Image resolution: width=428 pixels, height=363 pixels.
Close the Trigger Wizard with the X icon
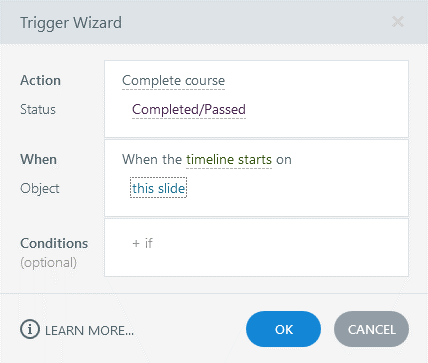coord(398,22)
